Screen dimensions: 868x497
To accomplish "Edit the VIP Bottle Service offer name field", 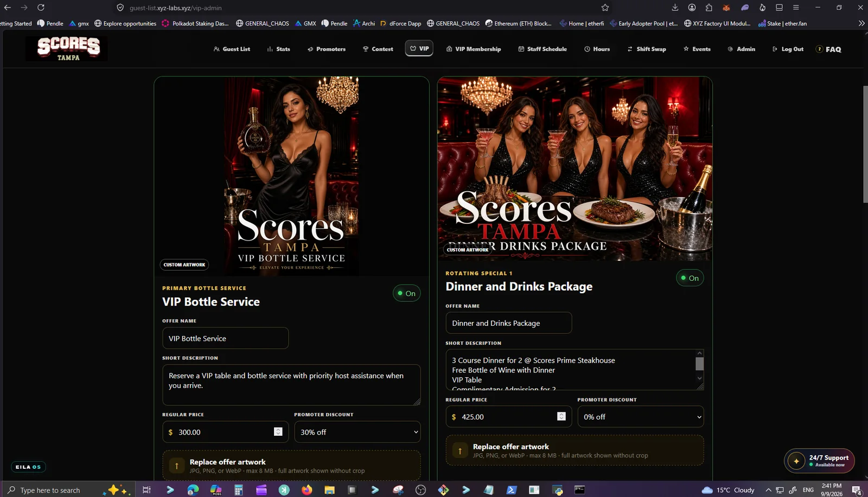I will (x=225, y=338).
